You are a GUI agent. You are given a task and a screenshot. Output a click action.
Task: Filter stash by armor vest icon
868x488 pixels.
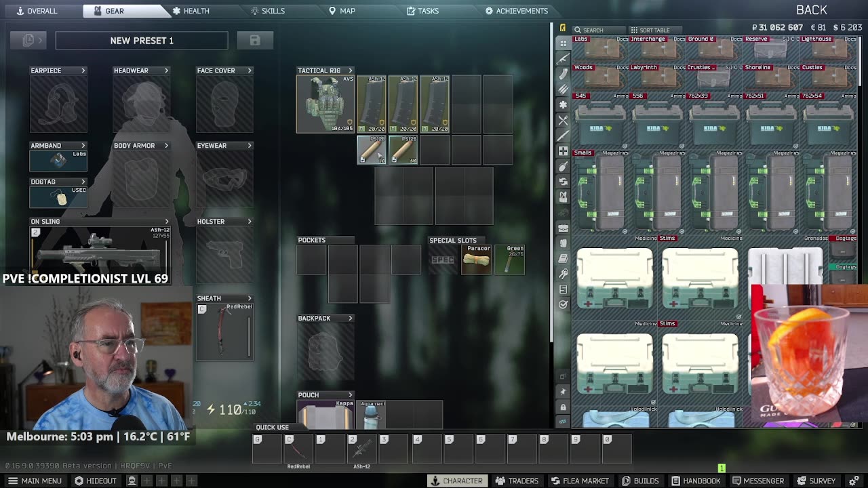click(563, 197)
